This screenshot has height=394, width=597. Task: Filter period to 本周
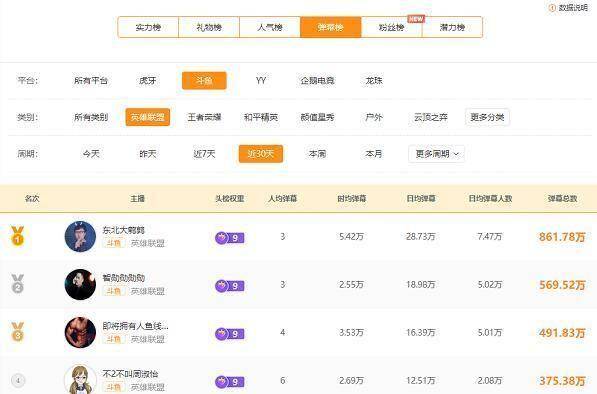(317, 154)
